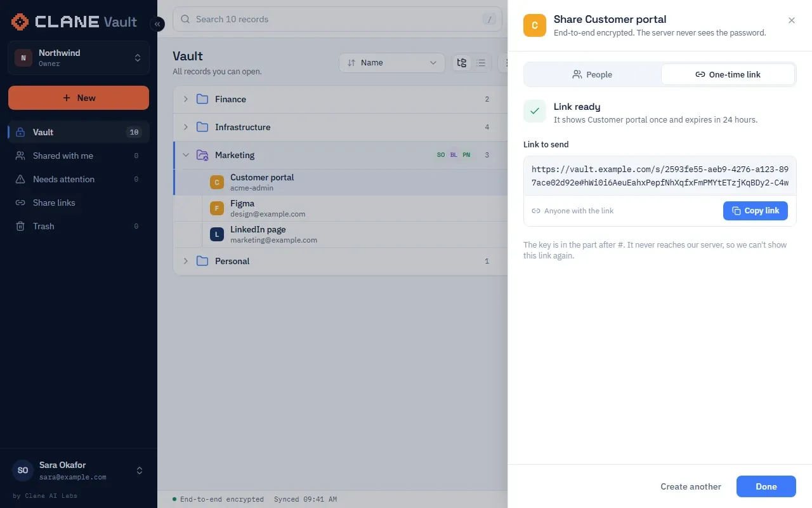Click the Personal folder icon
The width and height of the screenshot is (812, 508).
202,261
